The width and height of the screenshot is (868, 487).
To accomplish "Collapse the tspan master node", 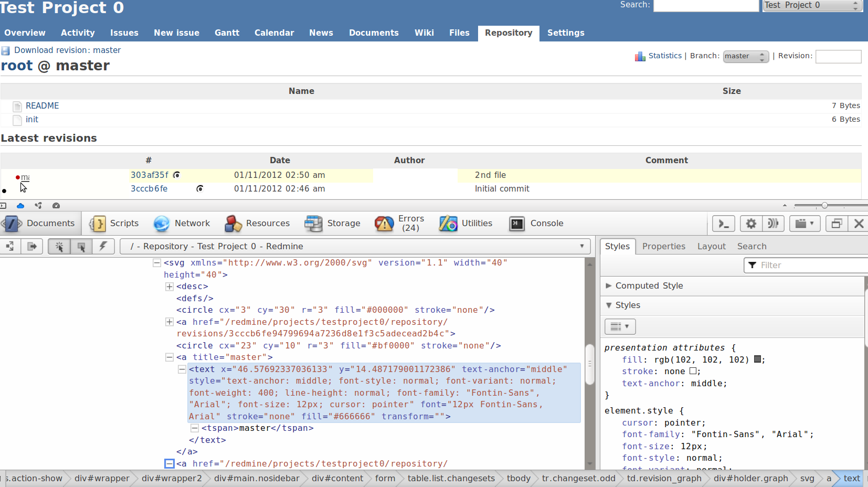I will pyautogui.click(x=194, y=428).
